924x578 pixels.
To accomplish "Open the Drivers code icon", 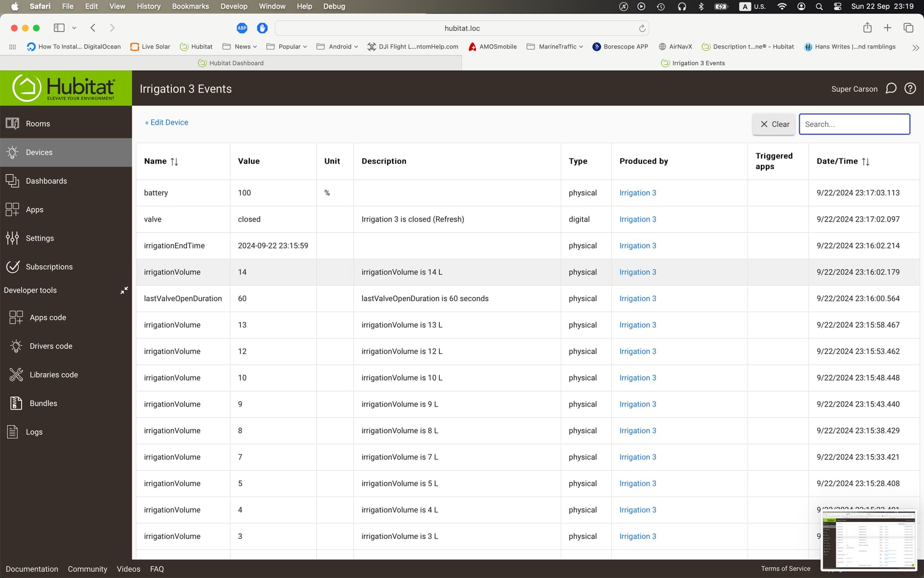I will [x=16, y=346].
